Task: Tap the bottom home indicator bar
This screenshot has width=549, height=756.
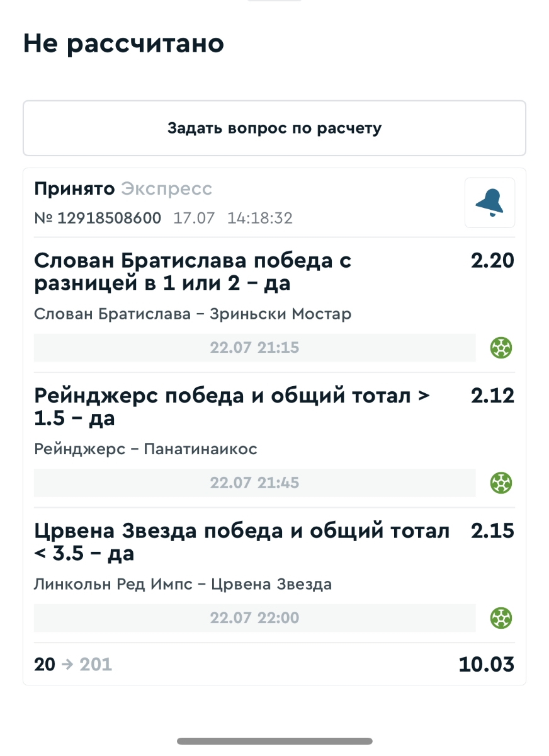Action: pyautogui.click(x=274, y=741)
